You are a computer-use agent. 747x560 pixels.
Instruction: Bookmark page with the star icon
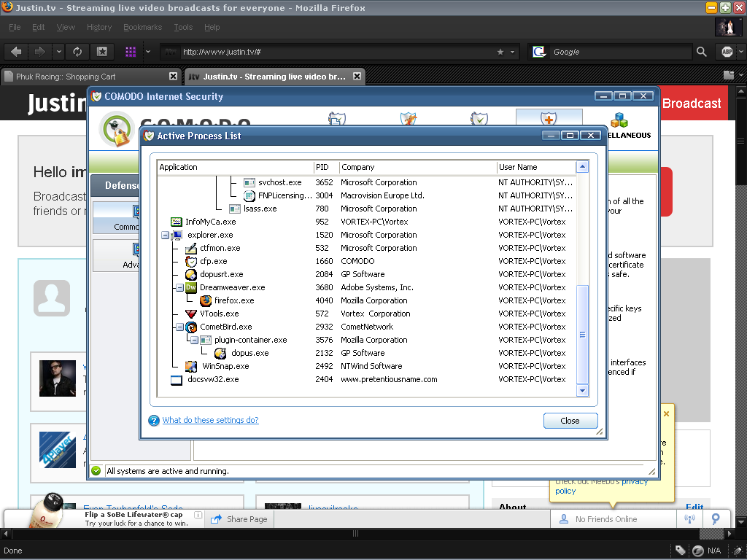click(500, 52)
